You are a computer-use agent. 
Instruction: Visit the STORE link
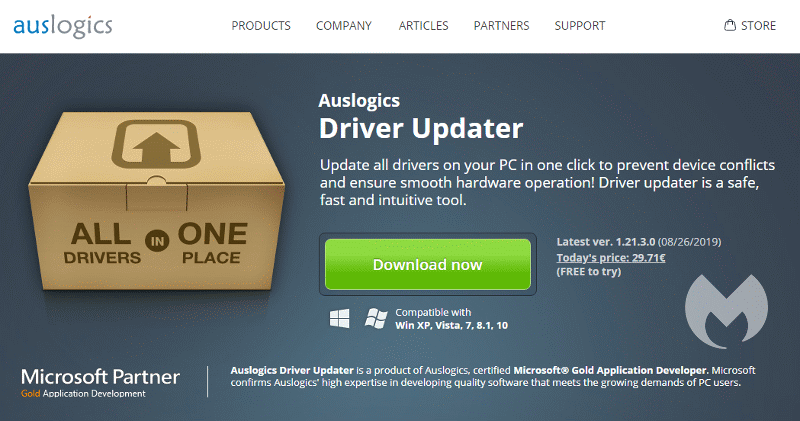click(x=758, y=26)
